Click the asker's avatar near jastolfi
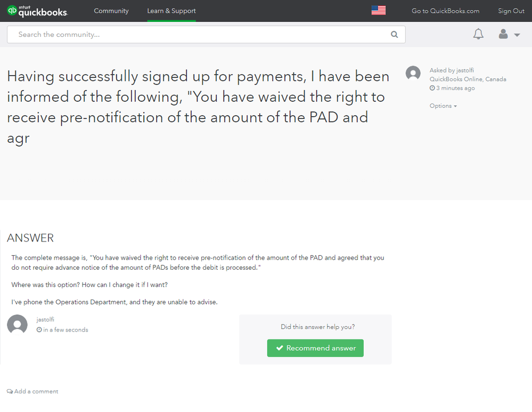 click(413, 74)
